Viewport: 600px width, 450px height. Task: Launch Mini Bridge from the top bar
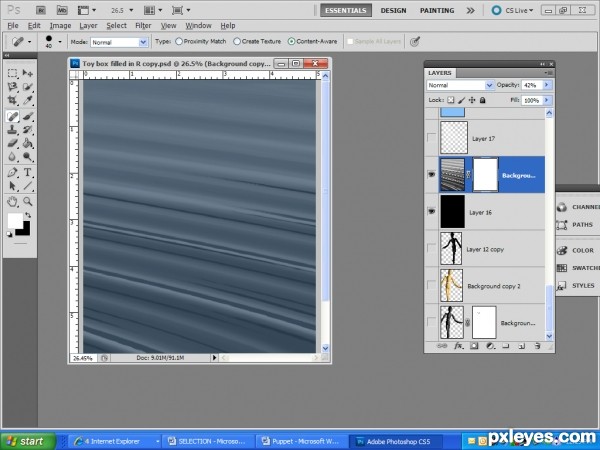coord(62,10)
